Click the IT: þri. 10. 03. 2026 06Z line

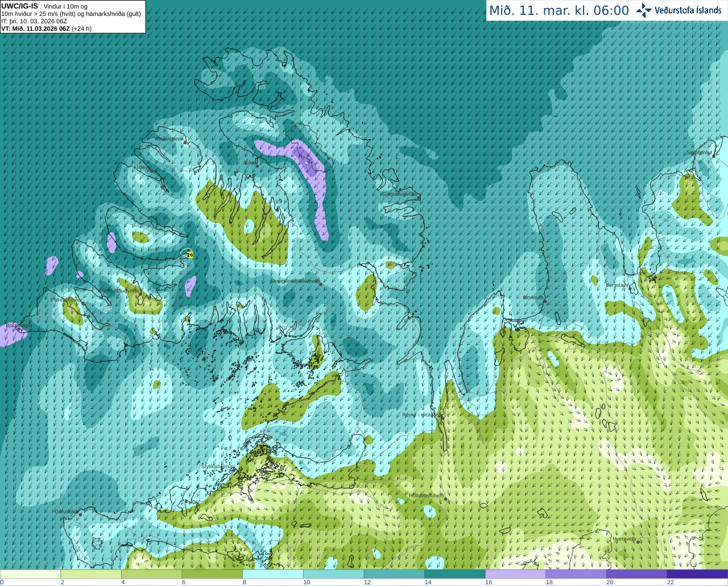[34, 21]
